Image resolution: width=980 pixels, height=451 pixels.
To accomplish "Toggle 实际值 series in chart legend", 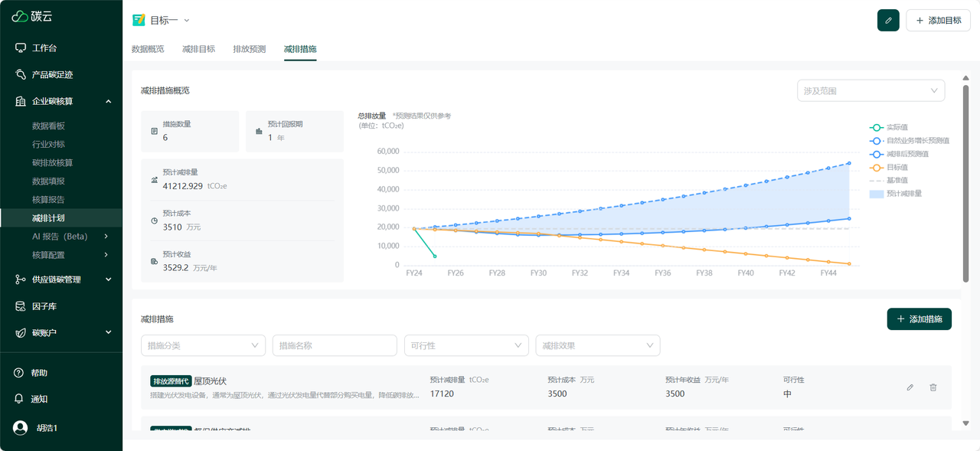I will tap(877, 127).
